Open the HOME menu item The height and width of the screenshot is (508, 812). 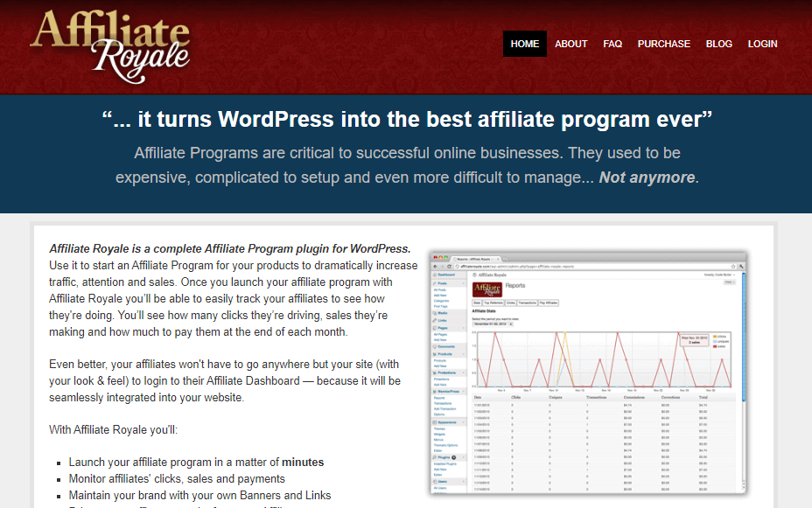tap(525, 44)
